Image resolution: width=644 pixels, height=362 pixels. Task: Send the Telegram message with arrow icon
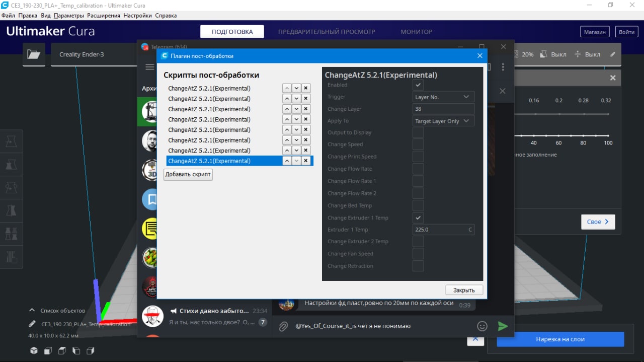tap(503, 326)
